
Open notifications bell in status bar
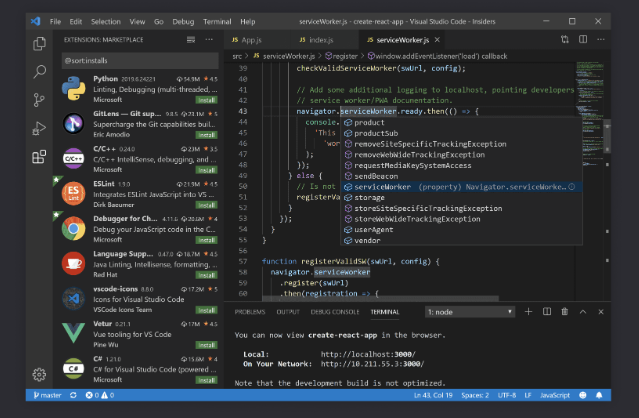point(599,395)
